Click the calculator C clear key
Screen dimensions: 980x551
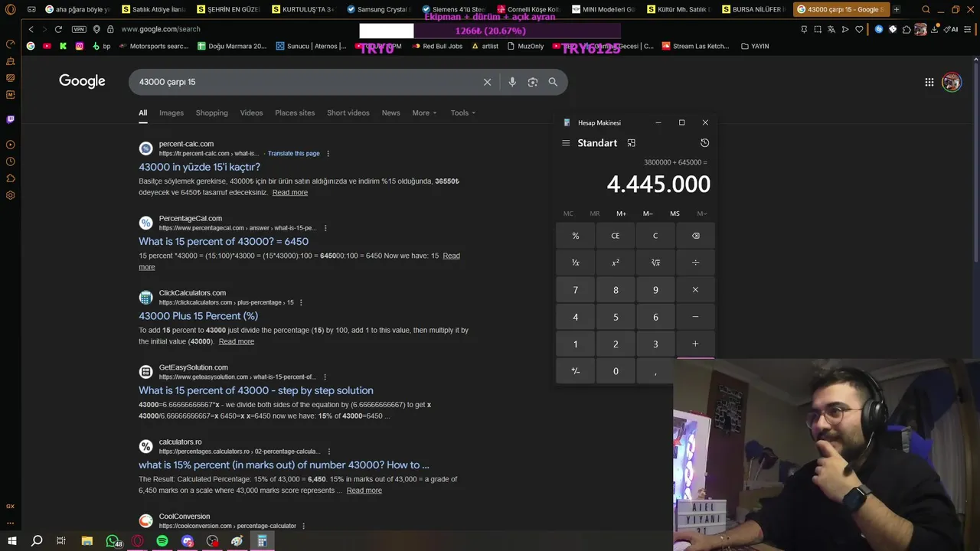(655, 236)
